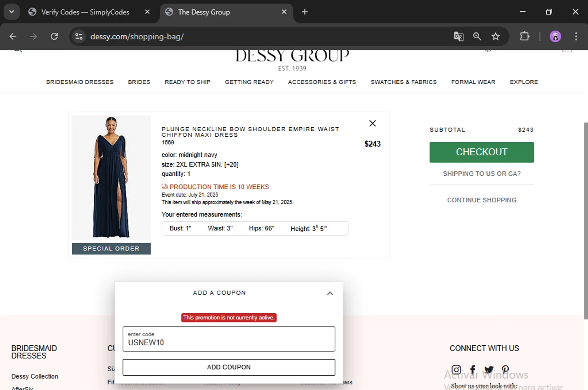The height and width of the screenshot is (390, 588).
Task: Open site information icon in address bar
Action: coord(79,36)
